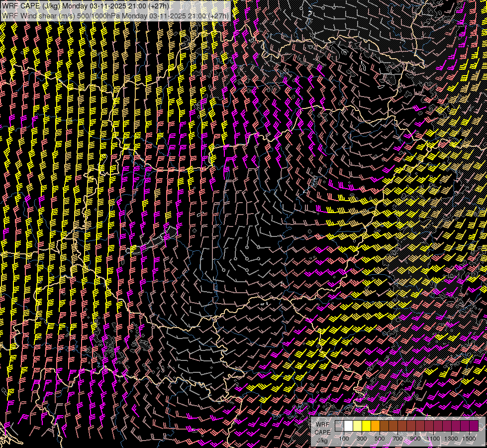Click the 100 label on the legend
This screenshot has width=487, height=448.
click(344, 439)
